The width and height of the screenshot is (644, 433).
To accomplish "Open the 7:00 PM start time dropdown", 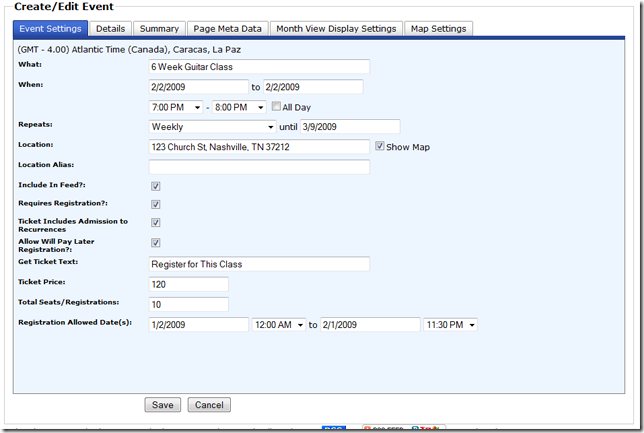I will coord(176,107).
